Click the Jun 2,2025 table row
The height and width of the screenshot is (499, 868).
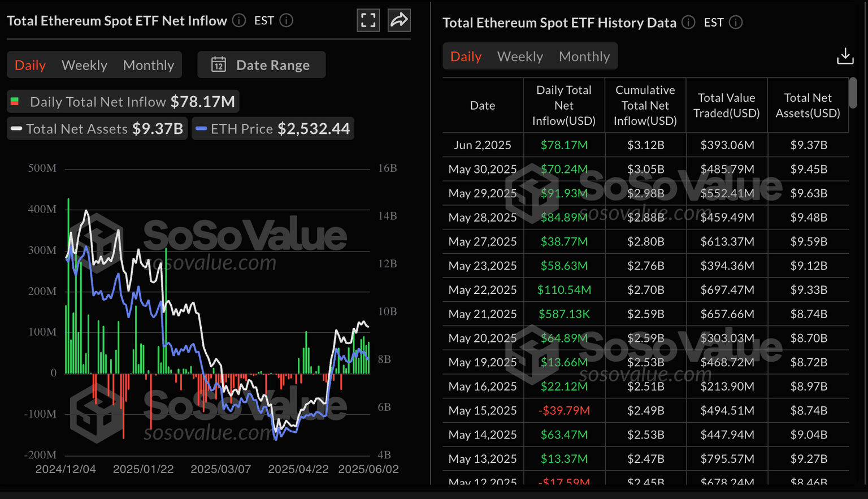click(x=645, y=145)
